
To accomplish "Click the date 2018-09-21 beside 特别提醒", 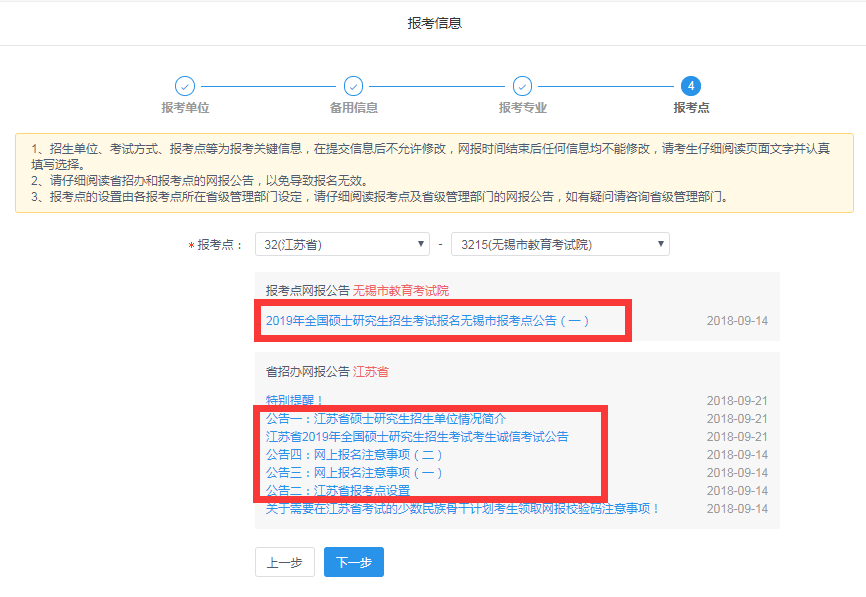I will (x=737, y=401).
